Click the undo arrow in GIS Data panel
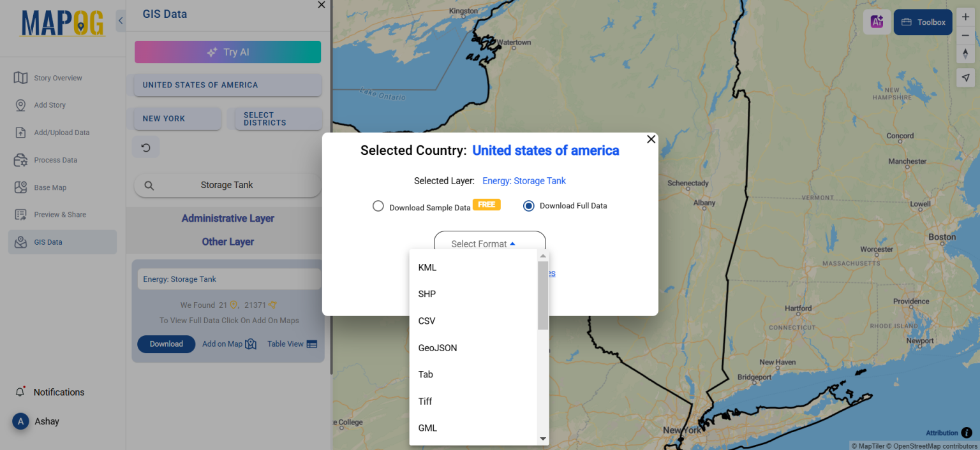Image resolution: width=980 pixels, height=450 pixels. [146, 147]
